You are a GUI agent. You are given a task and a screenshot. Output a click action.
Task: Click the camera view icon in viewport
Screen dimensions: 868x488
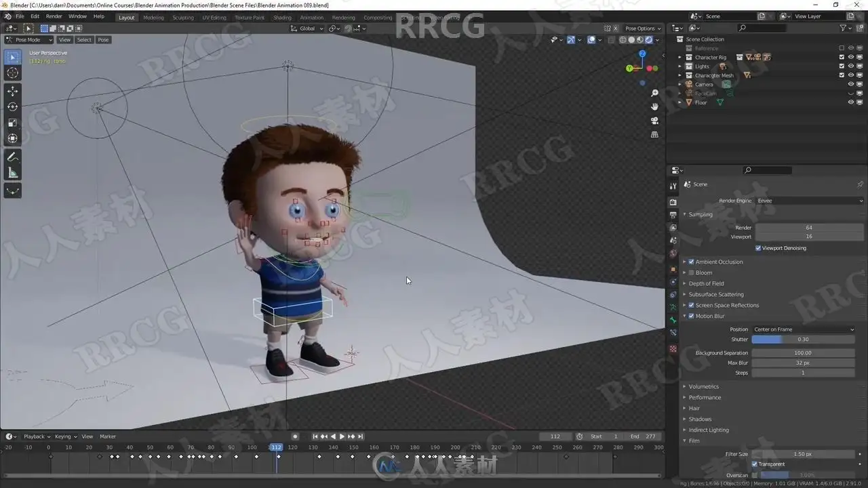654,121
